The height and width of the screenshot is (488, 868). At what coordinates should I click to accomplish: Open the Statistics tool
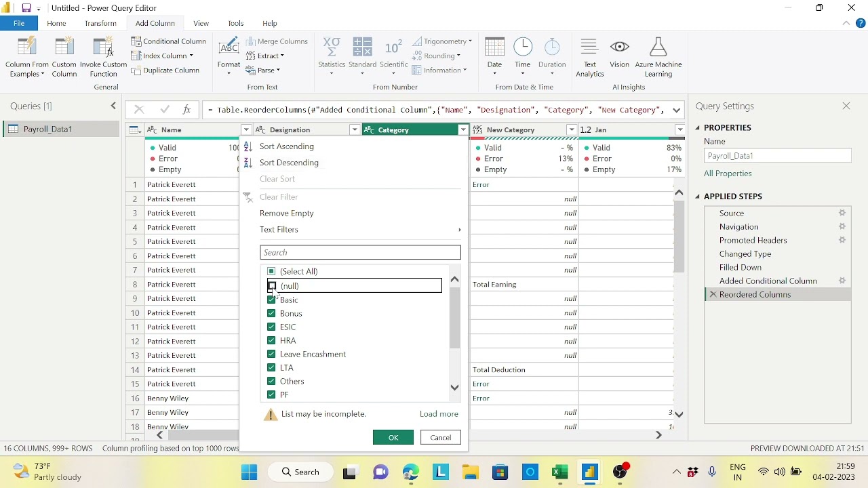point(332,57)
